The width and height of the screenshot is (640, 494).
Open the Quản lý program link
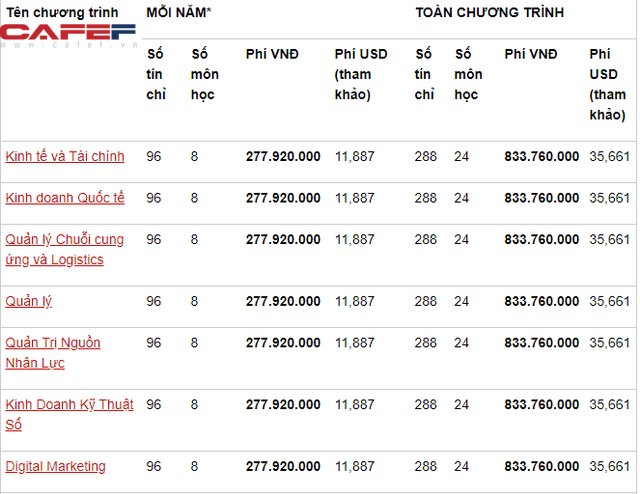pyautogui.click(x=29, y=301)
